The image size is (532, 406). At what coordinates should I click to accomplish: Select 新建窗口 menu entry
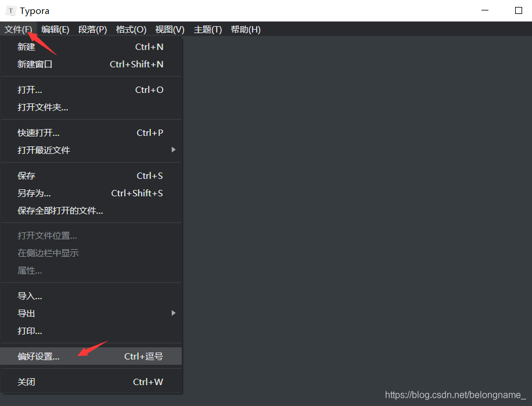91,64
